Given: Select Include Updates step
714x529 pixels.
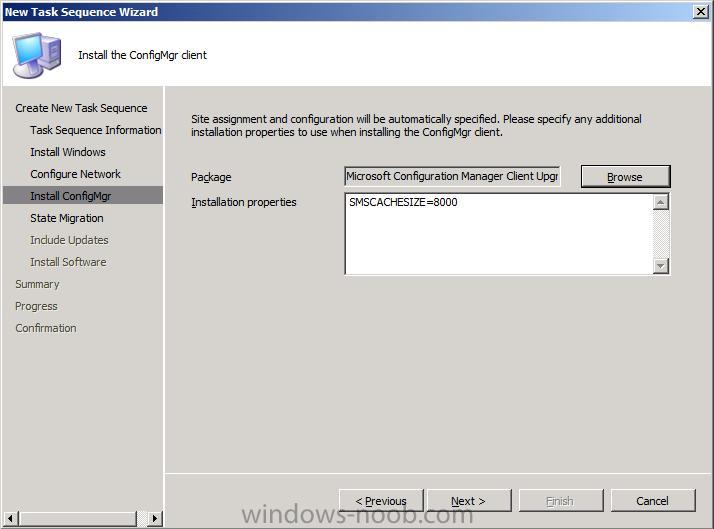Looking at the screenshot, I should tap(69, 240).
